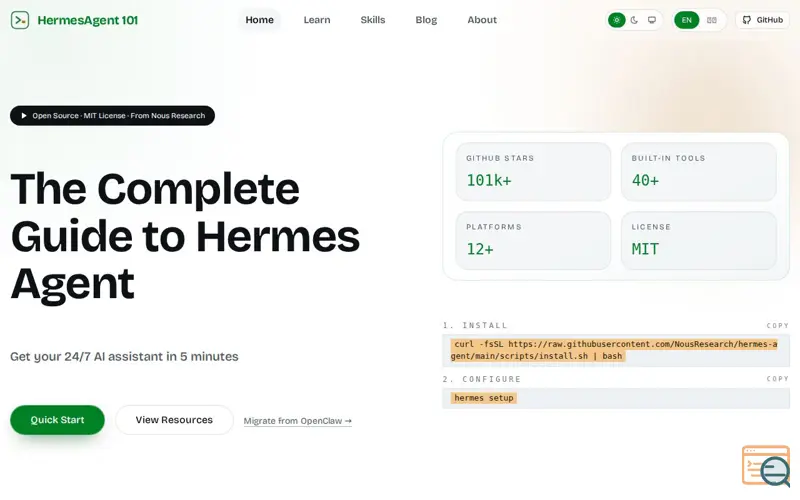Switch to Chinese language option
The height and width of the screenshot is (500, 800).
click(x=712, y=20)
